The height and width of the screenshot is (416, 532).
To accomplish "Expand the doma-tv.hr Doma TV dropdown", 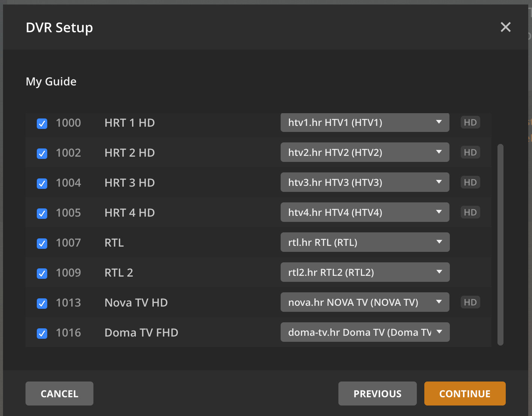I will point(365,332).
